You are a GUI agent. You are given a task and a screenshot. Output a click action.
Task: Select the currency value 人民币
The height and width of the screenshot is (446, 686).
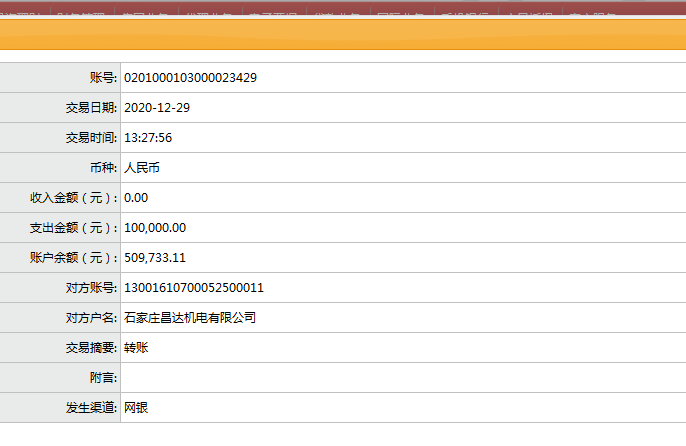point(141,168)
